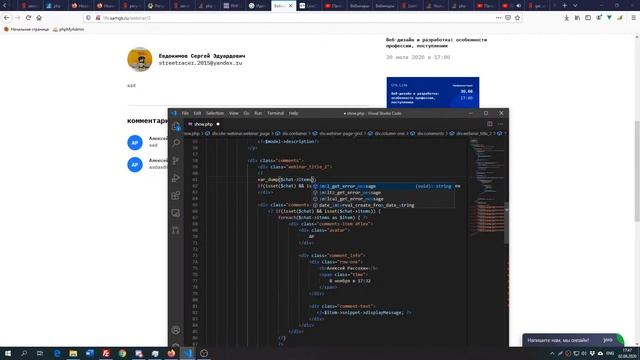Click Firefox page vertical scrollbar
The image size is (640, 360).
(x=637, y=171)
